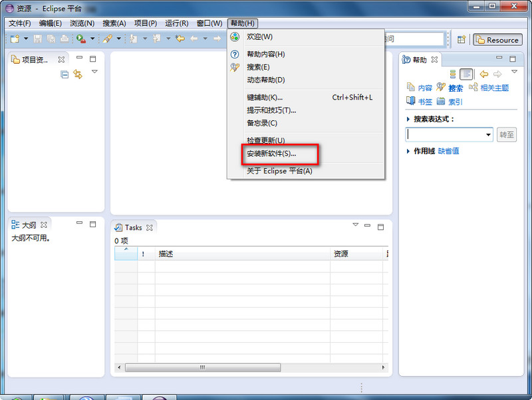
Task: Open the 相关主题 link
Action: [494, 88]
